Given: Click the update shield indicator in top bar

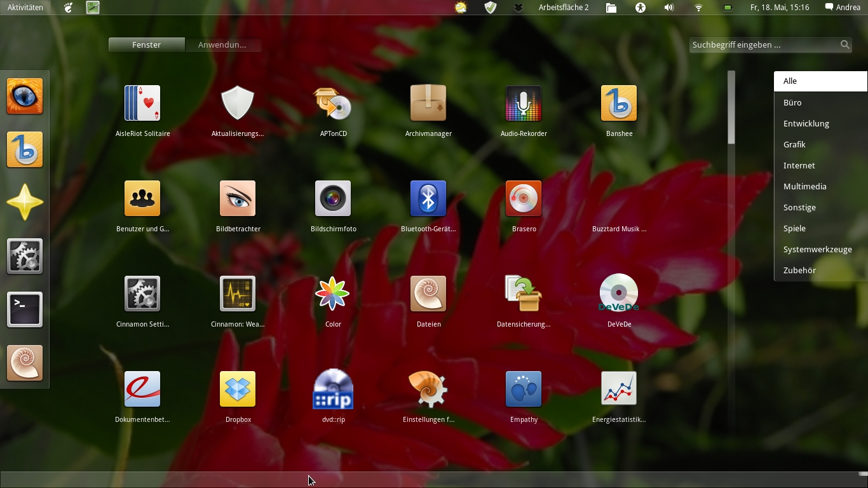Looking at the screenshot, I should point(490,8).
